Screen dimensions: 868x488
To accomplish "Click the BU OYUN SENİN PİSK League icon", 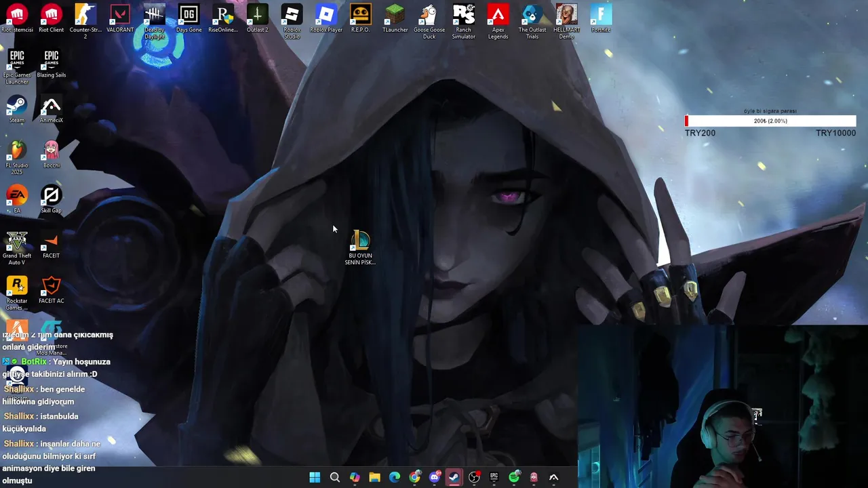I will pos(360,248).
